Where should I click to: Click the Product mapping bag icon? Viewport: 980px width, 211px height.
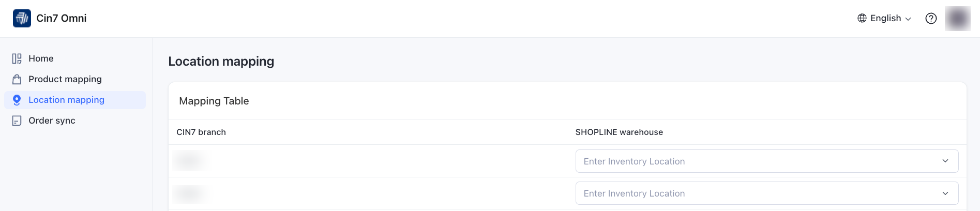coord(17,80)
